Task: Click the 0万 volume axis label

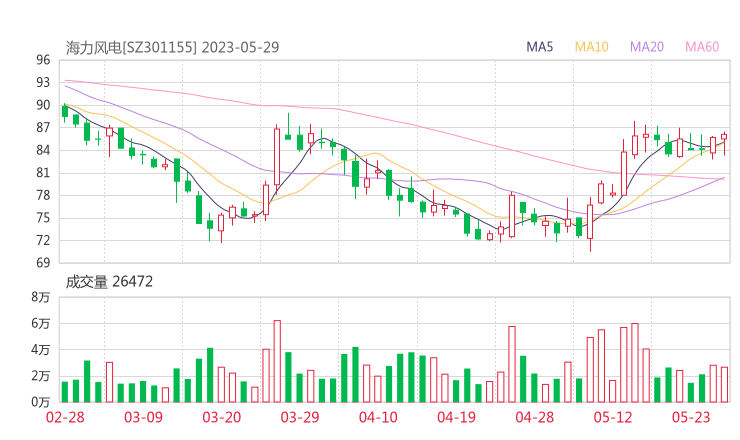Action: tap(41, 402)
